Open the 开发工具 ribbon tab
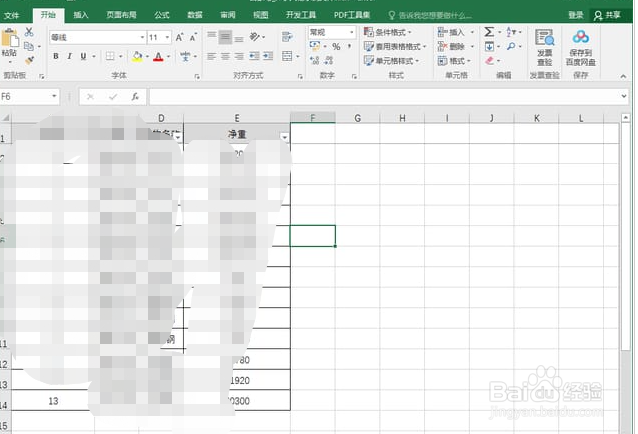 (x=301, y=15)
